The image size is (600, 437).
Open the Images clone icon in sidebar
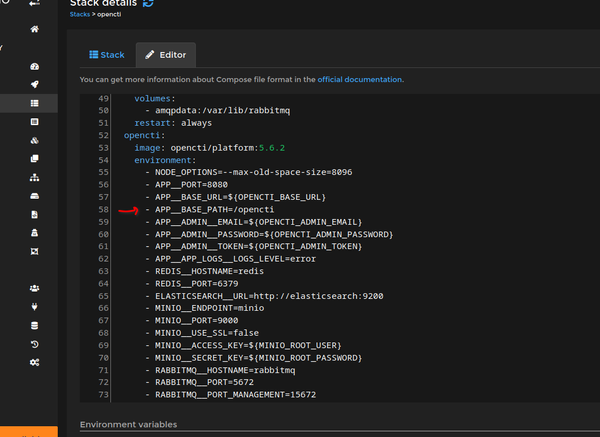pyautogui.click(x=34, y=158)
